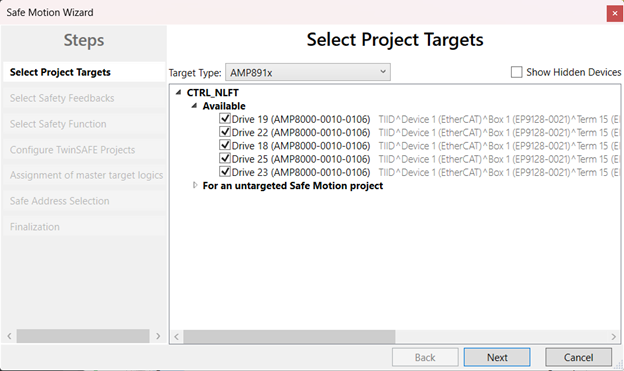Toggle the Drive 25 checkbox

coord(225,158)
